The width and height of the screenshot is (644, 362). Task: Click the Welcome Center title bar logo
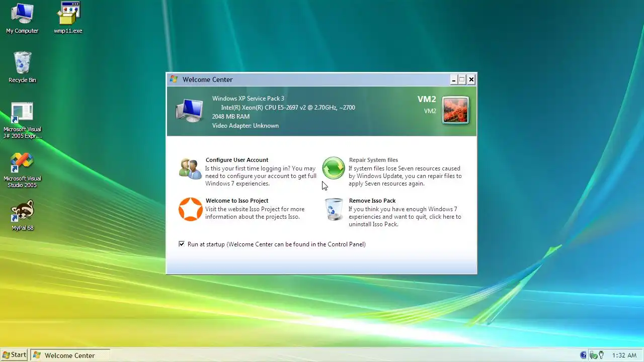(x=174, y=79)
